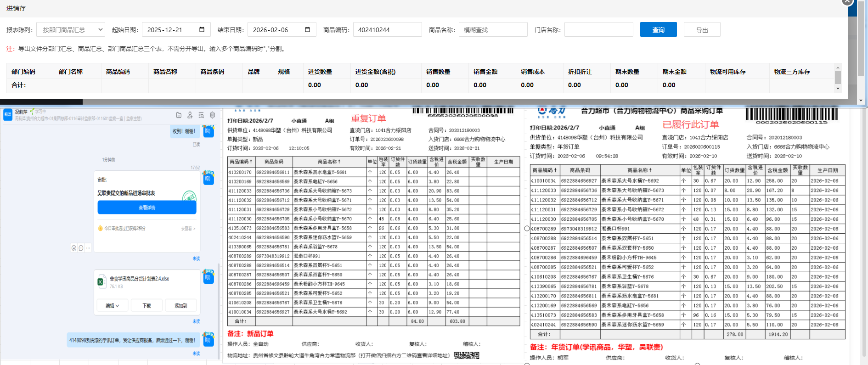Open the chat files folder icon
The height and width of the screenshot is (365, 868).
point(179,115)
